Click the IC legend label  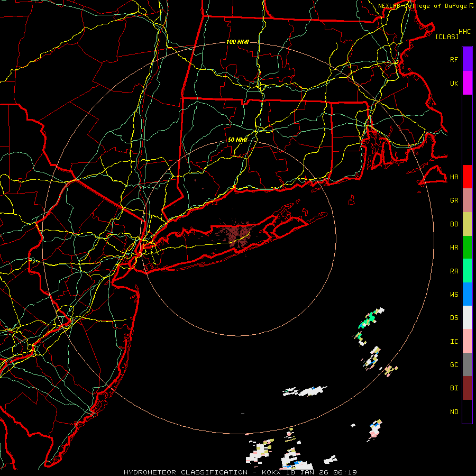click(x=454, y=342)
